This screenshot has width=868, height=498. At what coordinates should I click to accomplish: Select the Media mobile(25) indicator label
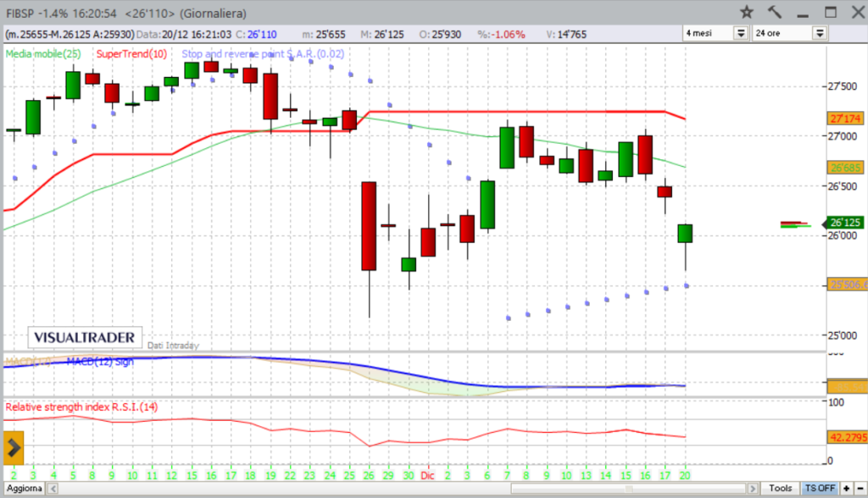click(x=43, y=53)
